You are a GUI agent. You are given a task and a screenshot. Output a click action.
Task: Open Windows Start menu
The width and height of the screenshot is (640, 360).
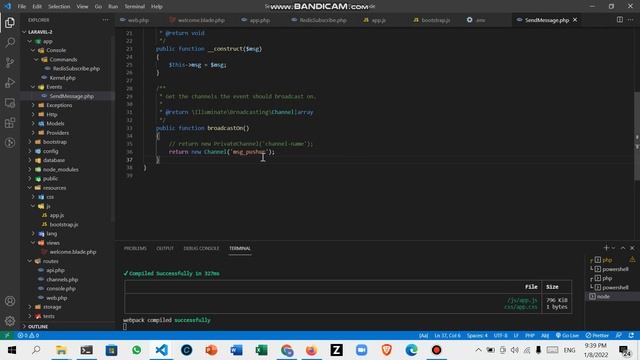[x=11, y=350]
